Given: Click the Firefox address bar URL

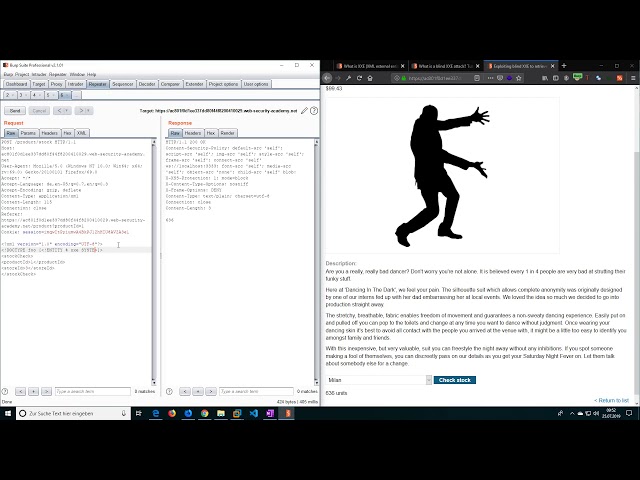Looking at the screenshot, I should (435, 78).
